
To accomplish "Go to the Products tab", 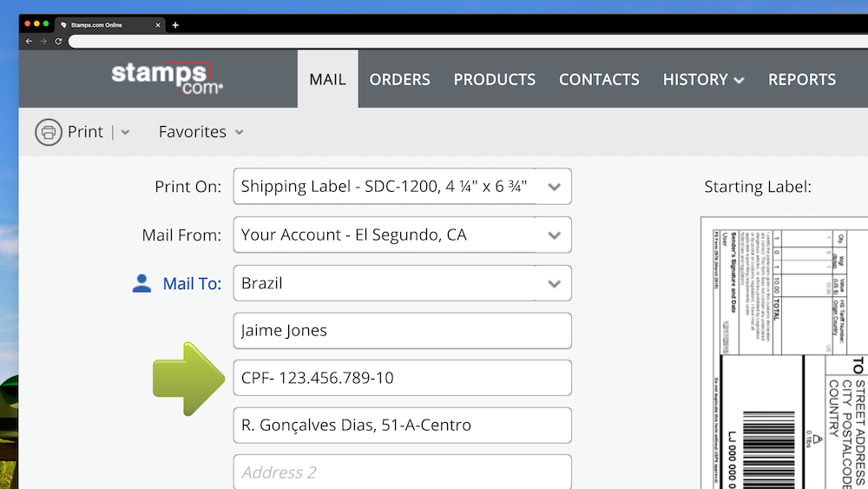I will click(x=494, y=79).
